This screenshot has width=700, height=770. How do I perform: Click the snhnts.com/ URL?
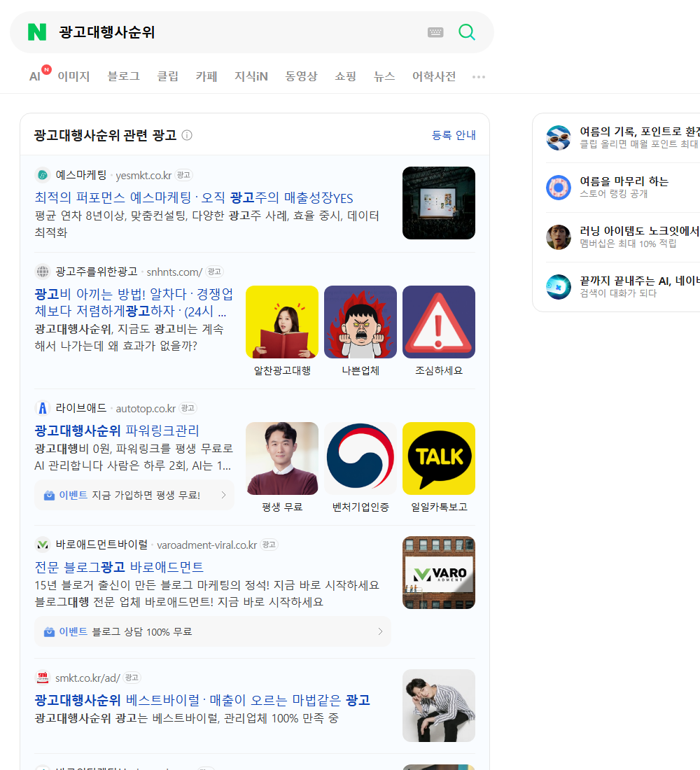(x=174, y=272)
